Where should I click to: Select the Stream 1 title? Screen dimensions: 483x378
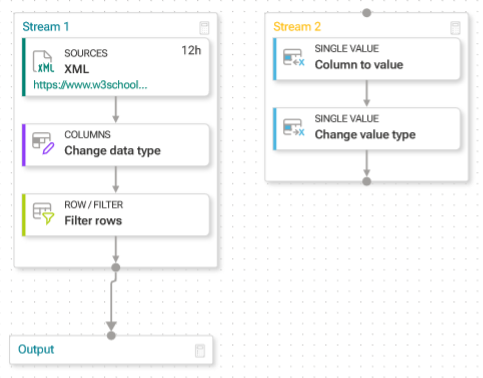coord(46,26)
